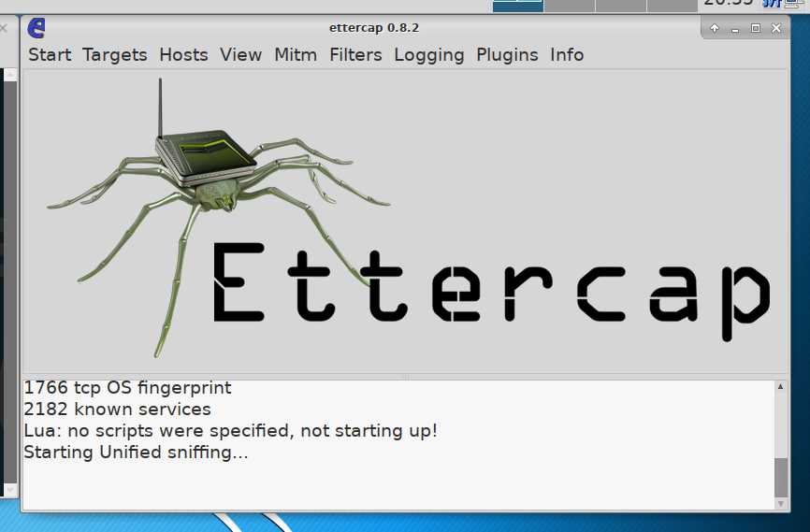Click the Ettercap spider logo image
Viewport: 810px width, 532px height.
[x=219, y=218]
